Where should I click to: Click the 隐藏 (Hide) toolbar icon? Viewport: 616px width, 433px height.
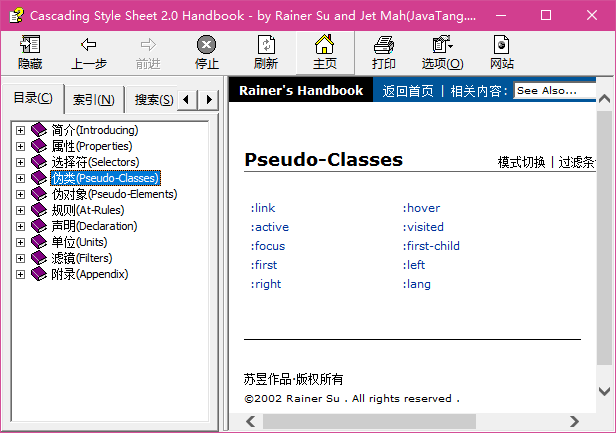click(x=30, y=44)
